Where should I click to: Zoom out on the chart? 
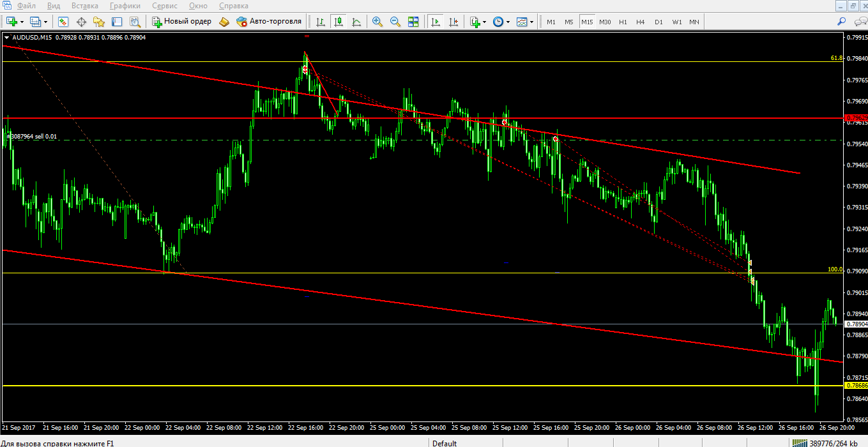(395, 22)
